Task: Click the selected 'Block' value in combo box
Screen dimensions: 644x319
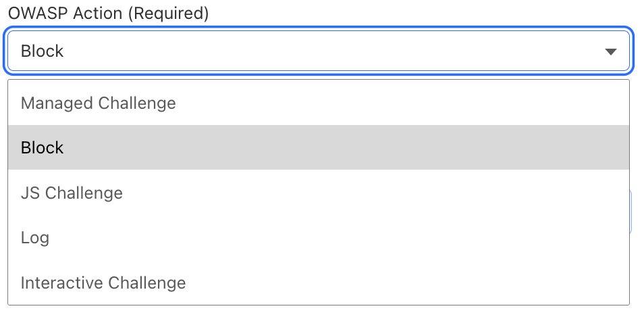Action: click(x=43, y=51)
